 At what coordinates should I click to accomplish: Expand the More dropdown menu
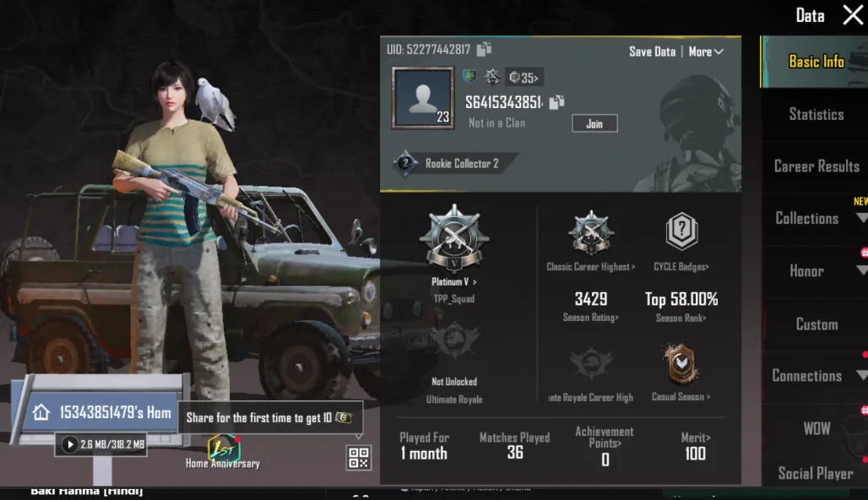pyautogui.click(x=706, y=52)
